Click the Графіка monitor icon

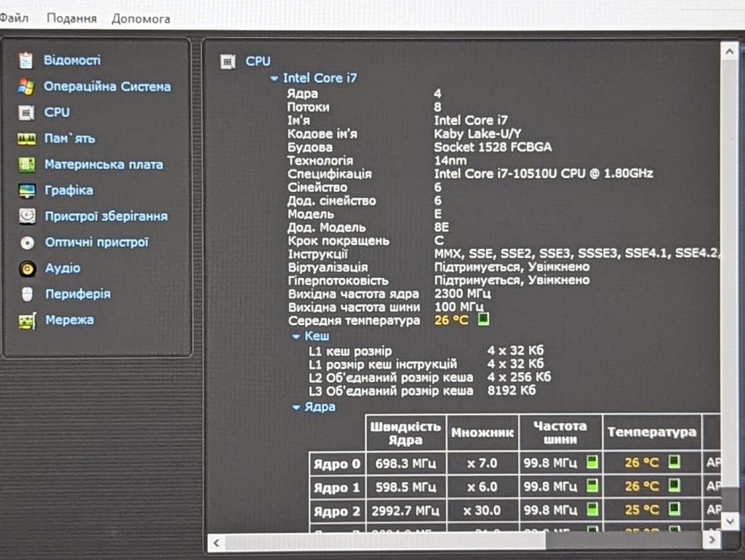pyautogui.click(x=27, y=190)
